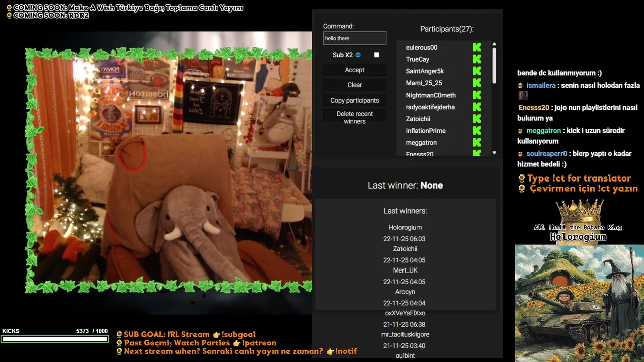Click meggatron's chat badge icon
Viewport: 644px width, 362px height.
521,131
